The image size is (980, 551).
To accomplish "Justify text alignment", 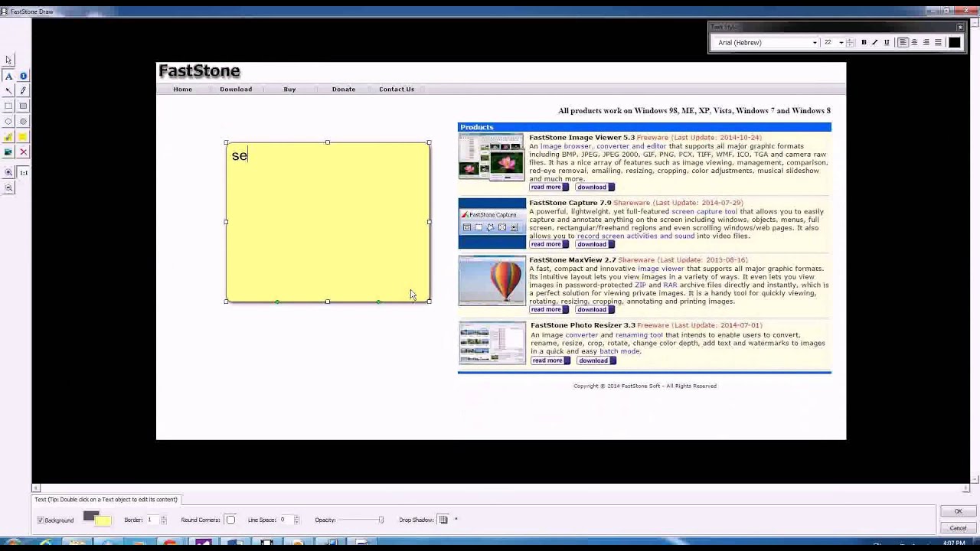I will tap(938, 43).
